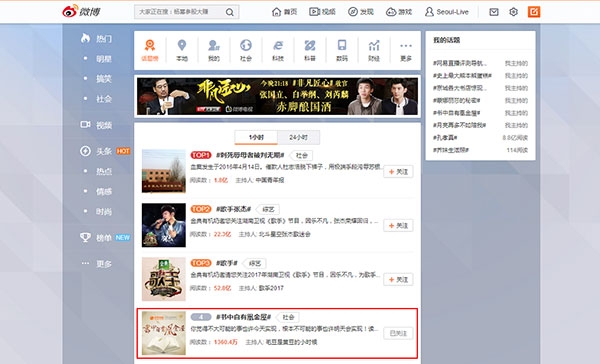
Task: Select the globe 社会 category icon
Action: [x=246, y=46]
